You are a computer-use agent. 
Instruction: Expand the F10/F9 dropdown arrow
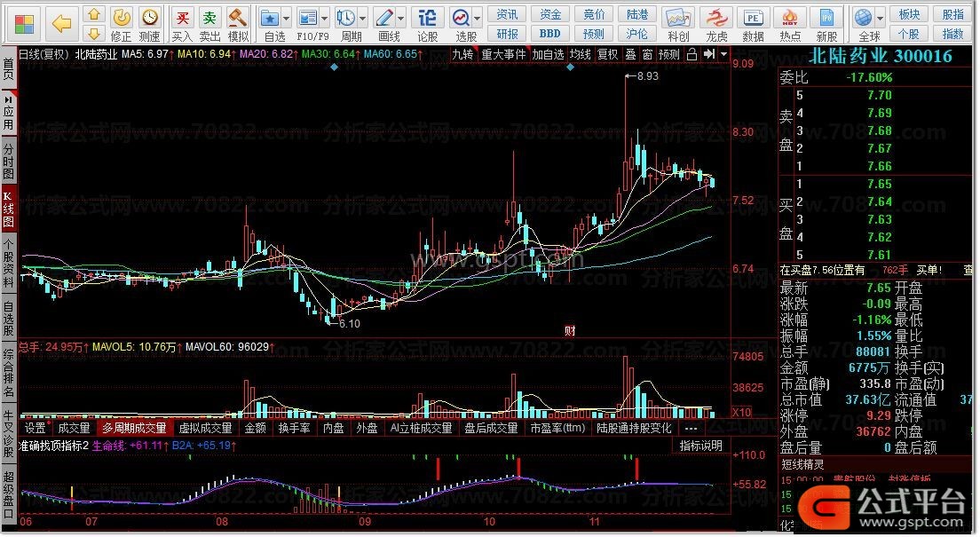(324, 18)
